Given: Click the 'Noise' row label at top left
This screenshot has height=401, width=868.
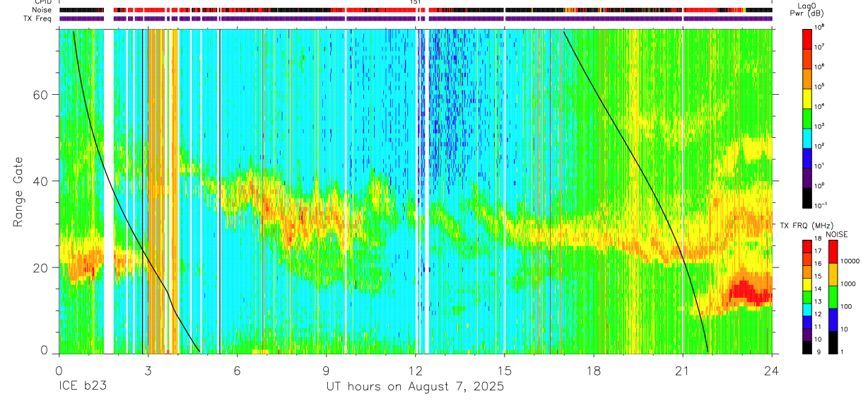Looking at the screenshot, I should [x=42, y=10].
